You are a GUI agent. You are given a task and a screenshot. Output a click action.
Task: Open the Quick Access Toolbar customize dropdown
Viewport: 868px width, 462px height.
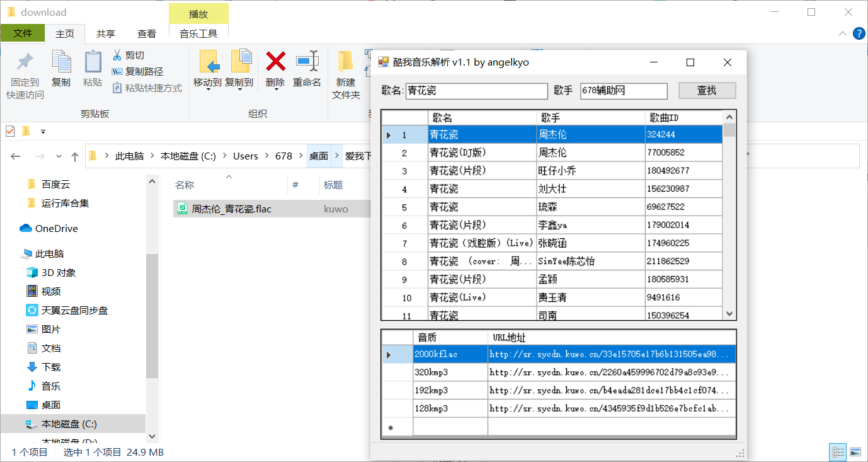43,131
